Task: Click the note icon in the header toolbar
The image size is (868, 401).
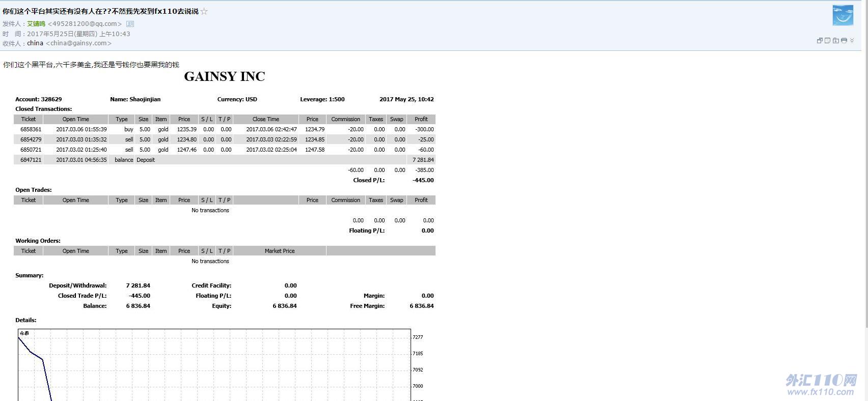Action: [x=828, y=41]
